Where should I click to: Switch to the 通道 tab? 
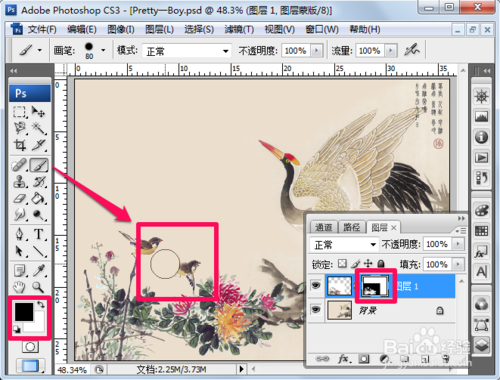point(323,227)
